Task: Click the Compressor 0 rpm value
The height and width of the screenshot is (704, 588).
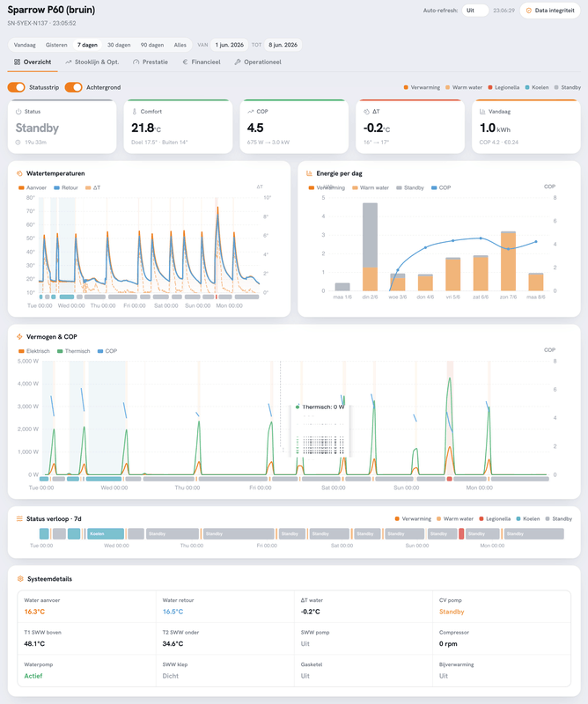Action: point(448,644)
